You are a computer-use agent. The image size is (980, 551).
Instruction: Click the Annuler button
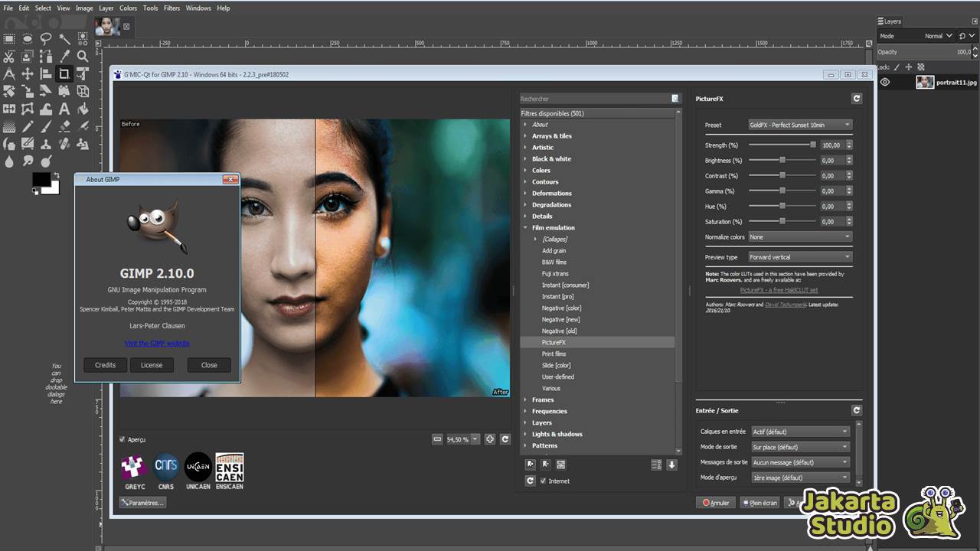[716, 503]
